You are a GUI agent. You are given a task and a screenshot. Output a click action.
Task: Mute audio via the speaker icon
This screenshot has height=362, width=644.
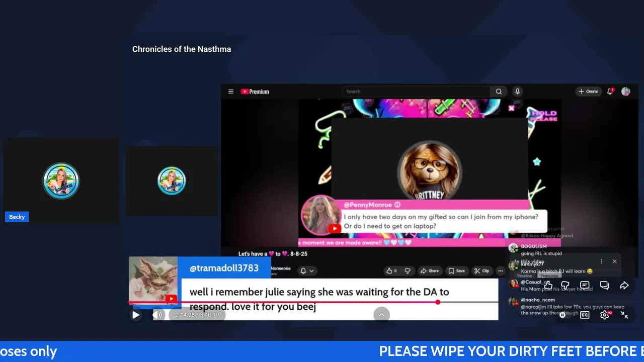coord(157,315)
